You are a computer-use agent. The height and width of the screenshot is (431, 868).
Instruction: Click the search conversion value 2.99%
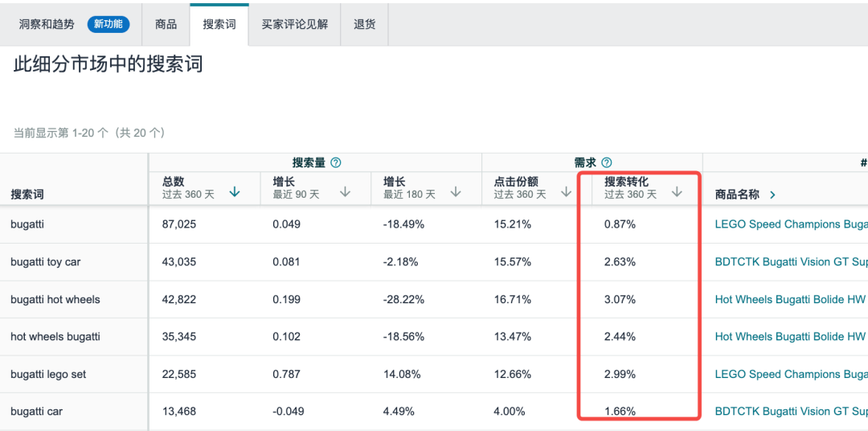(x=620, y=374)
